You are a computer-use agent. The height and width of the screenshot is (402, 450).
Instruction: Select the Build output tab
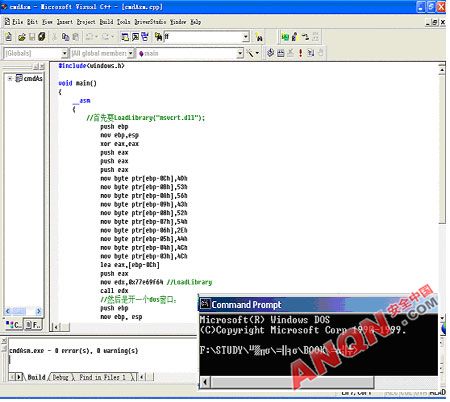pos(36,377)
